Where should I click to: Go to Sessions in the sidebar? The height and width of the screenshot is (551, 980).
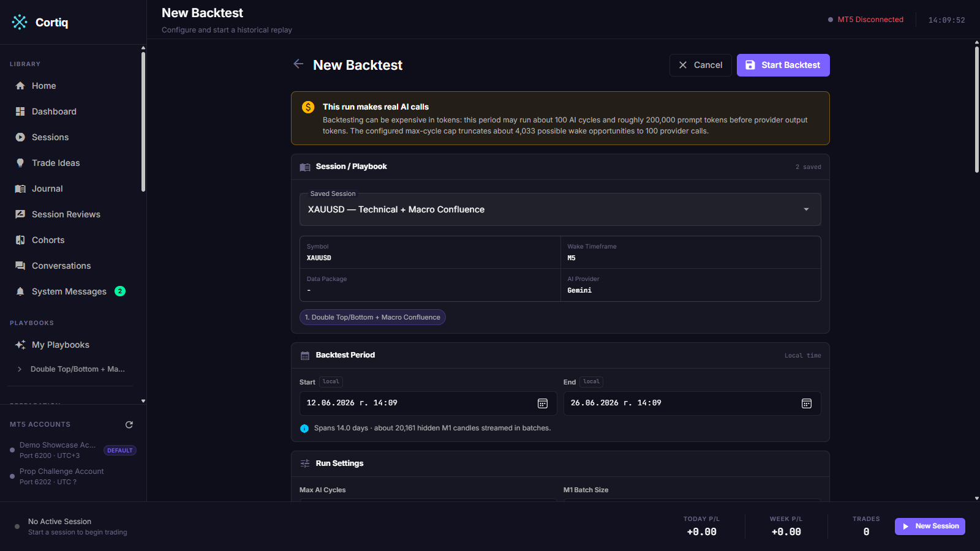point(72,137)
